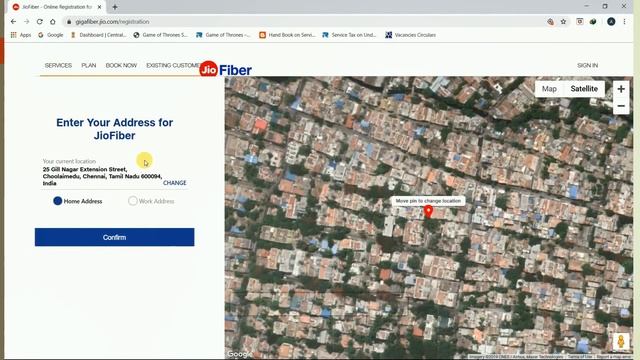
Task: Click the site lock icon in address bar
Action: click(x=69, y=22)
